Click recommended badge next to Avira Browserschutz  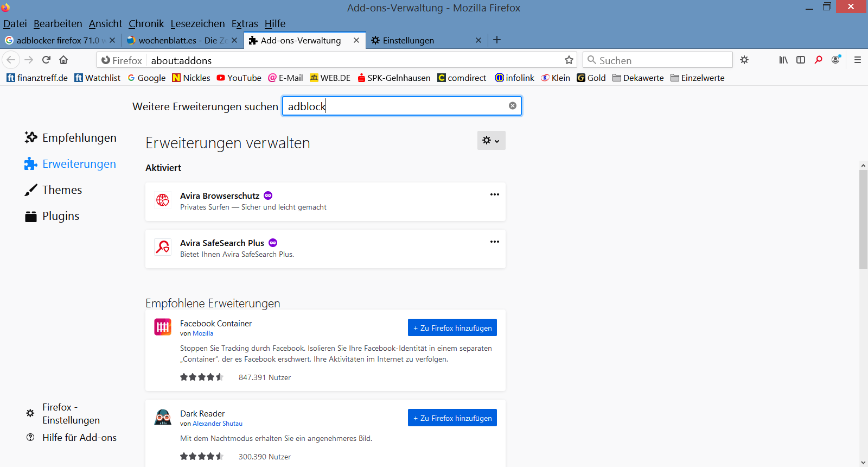[268, 195]
